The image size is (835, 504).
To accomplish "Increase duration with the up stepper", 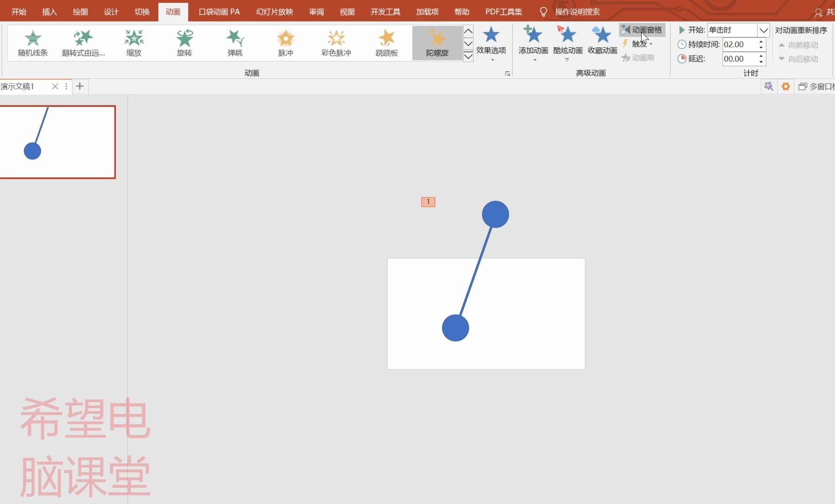I will [761, 42].
